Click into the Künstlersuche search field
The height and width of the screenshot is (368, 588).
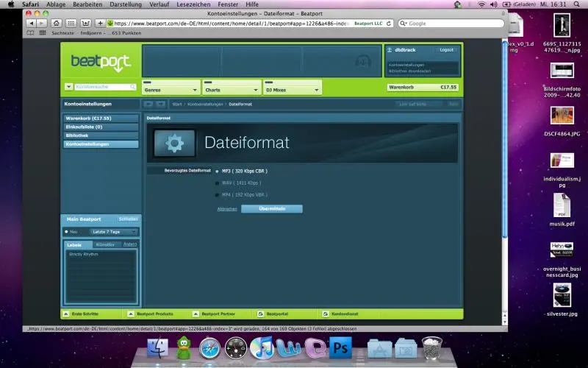tap(101, 87)
